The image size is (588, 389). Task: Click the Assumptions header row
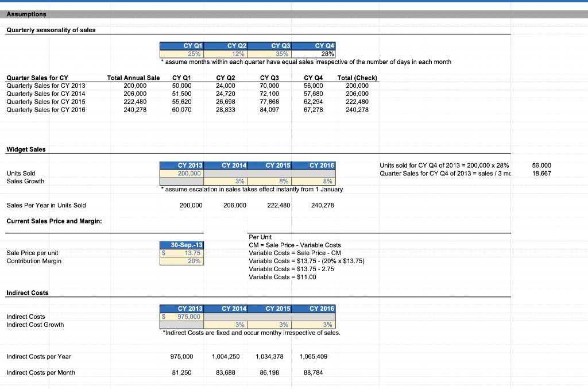294,14
